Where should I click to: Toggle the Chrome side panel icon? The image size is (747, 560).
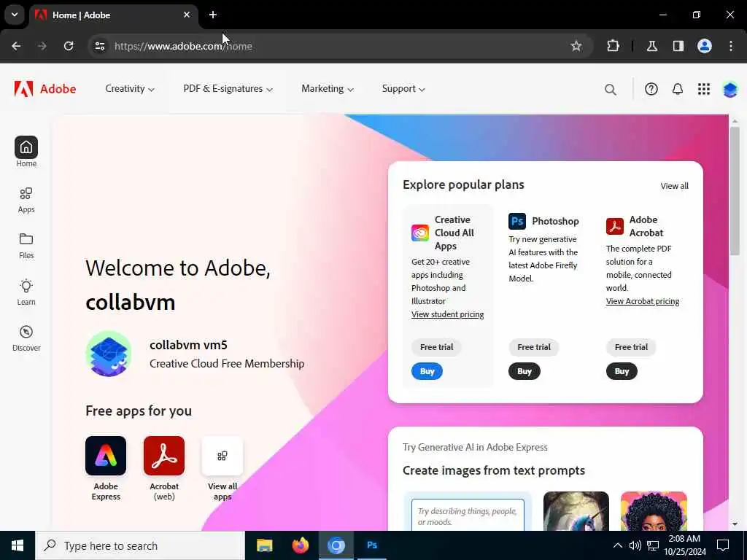tap(678, 46)
